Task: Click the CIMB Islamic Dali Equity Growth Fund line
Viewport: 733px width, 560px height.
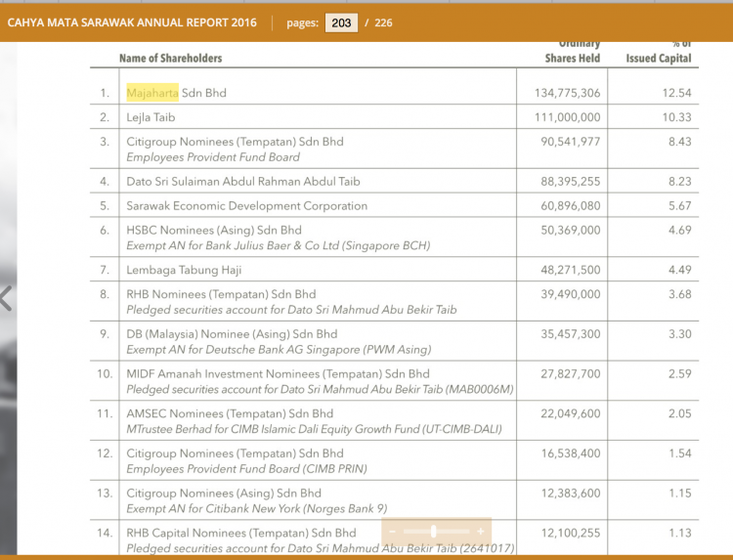Action: pyautogui.click(x=314, y=429)
